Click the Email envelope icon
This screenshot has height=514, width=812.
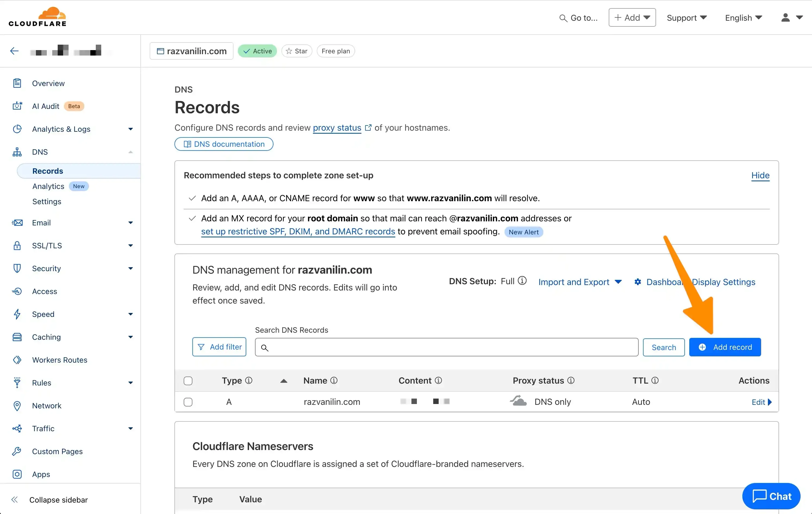(x=17, y=223)
